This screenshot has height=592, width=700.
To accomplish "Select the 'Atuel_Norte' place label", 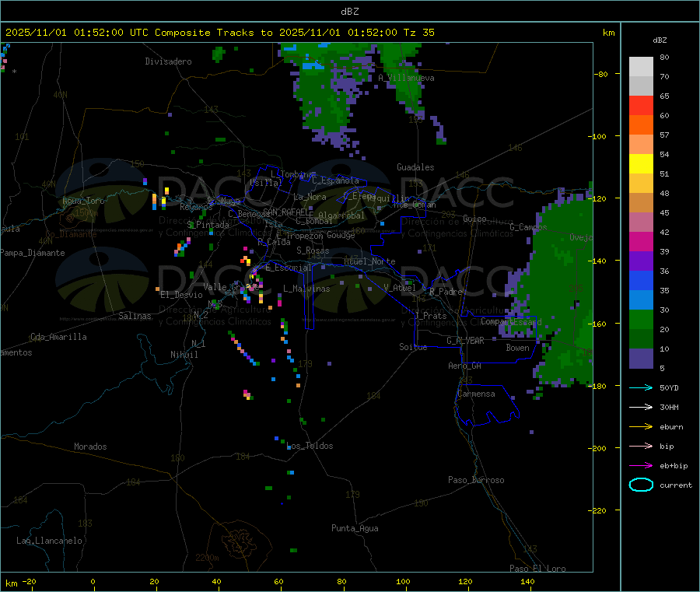I will coord(369,261).
